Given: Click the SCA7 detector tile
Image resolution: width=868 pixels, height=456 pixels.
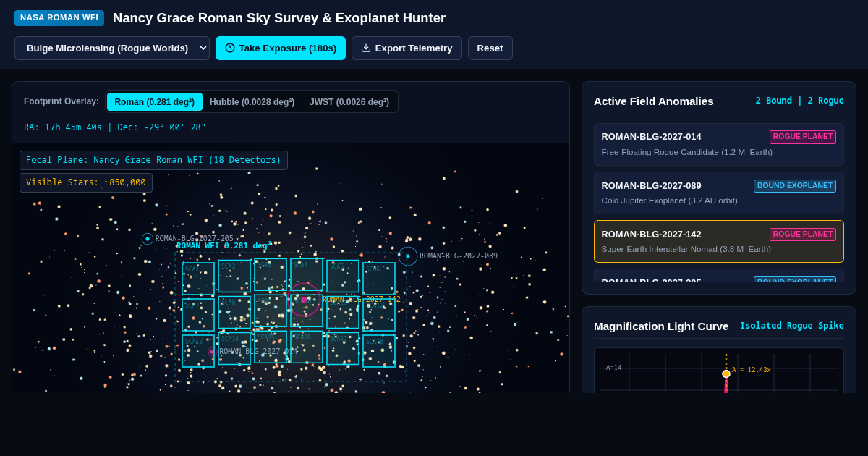Looking at the screenshot, I should click(x=198, y=315).
